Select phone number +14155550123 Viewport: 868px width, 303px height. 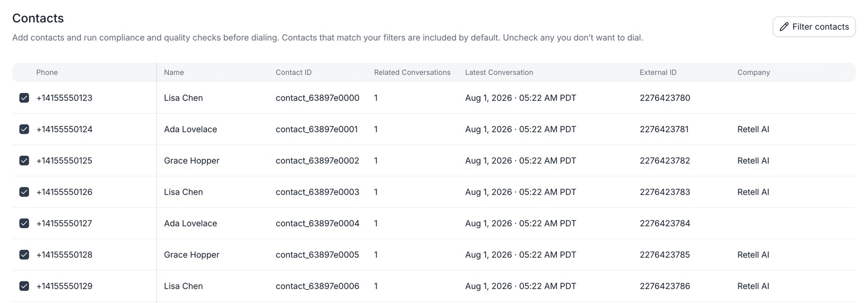[x=64, y=98]
